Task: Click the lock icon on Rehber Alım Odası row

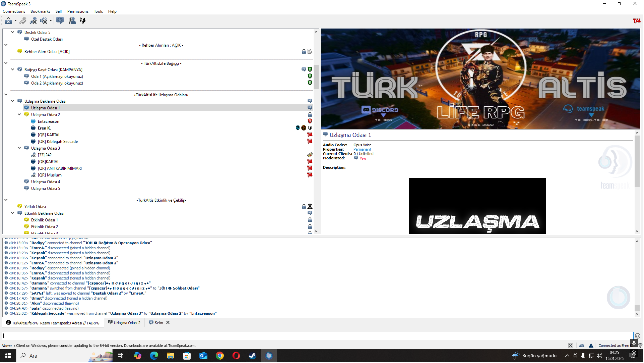Action: coord(304,52)
